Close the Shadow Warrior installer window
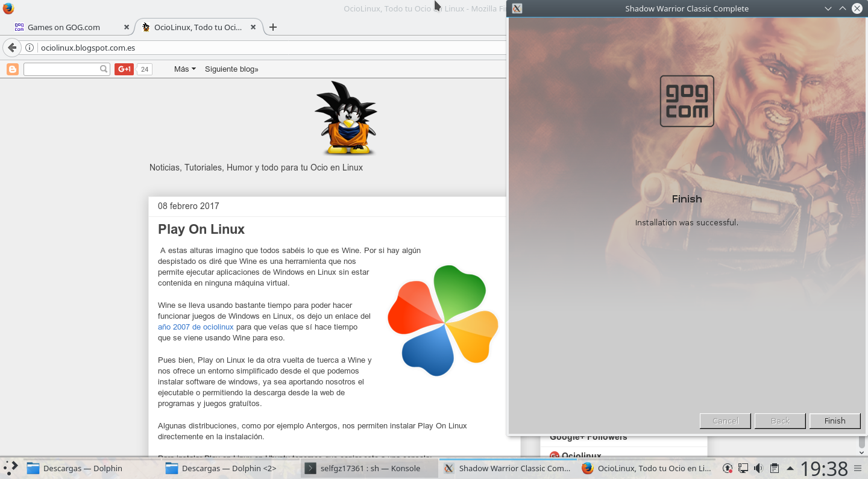This screenshot has width=868, height=479. coord(857,8)
